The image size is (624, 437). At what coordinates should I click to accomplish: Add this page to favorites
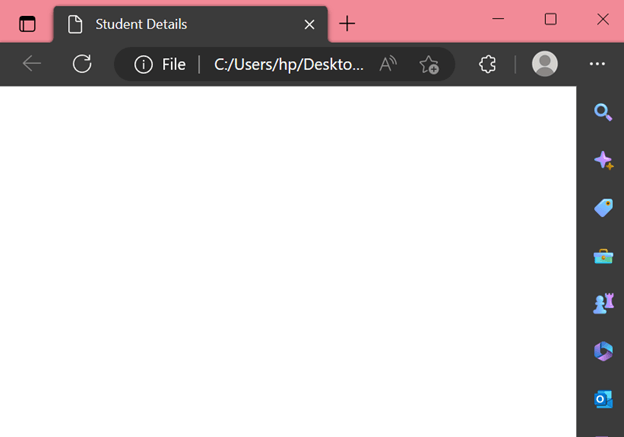click(429, 64)
